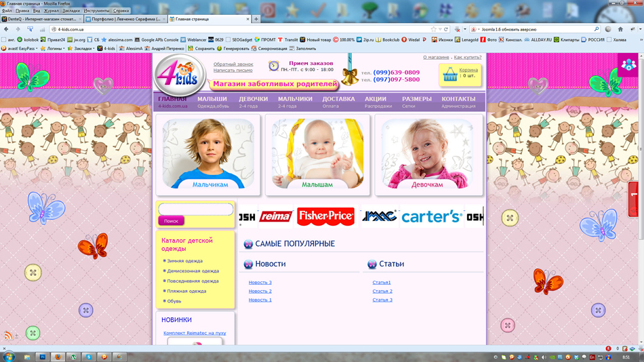
Task: Switch to the DenteQ tab
Action: (x=42, y=19)
